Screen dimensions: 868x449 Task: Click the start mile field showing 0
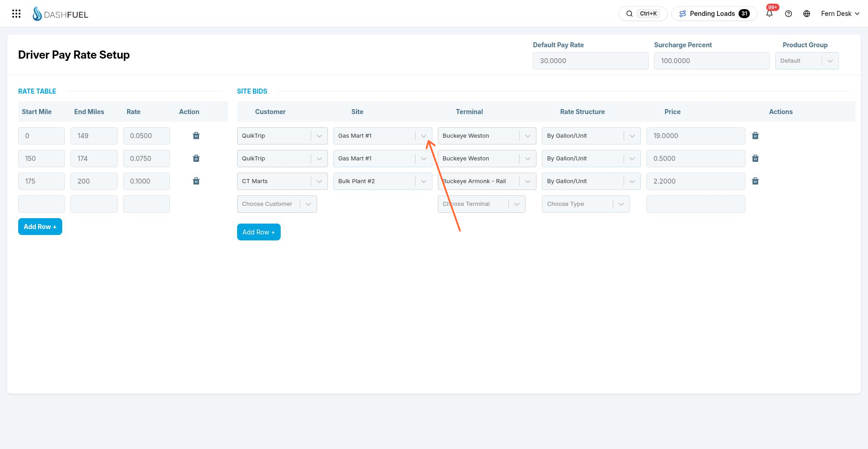[x=41, y=136]
